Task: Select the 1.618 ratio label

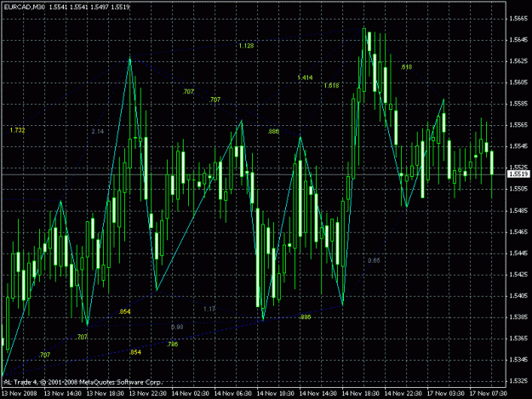Action: [x=331, y=85]
